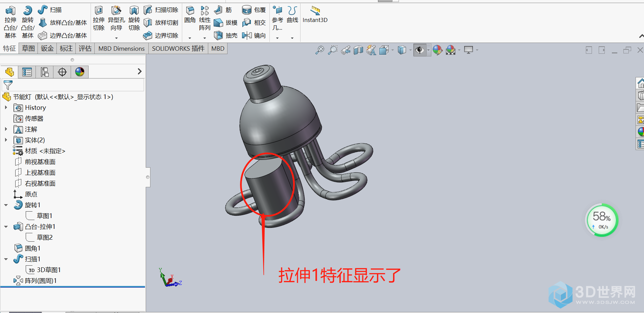Choose the Wrap (包覆) feature
This screenshot has height=313, width=644.
[254, 10]
